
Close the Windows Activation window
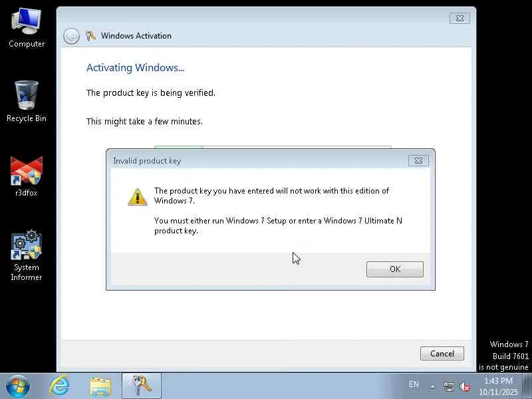[x=460, y=19]
